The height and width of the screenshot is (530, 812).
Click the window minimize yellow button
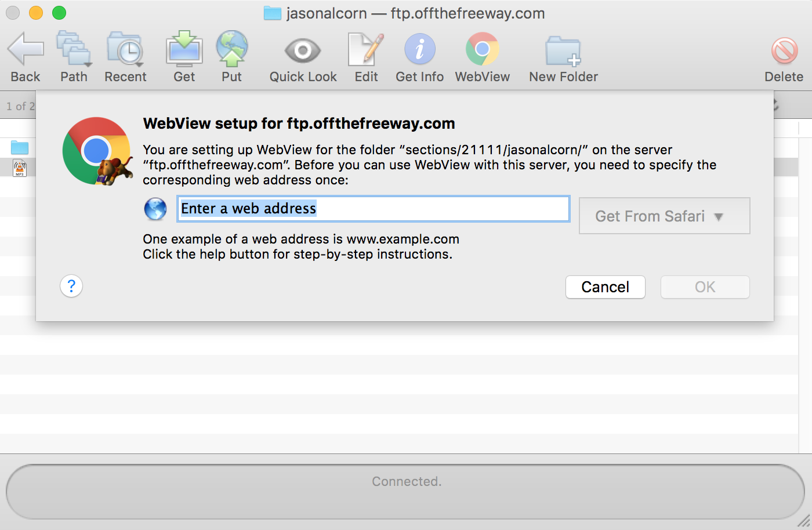pyautogui.click(x=36, y=13)
